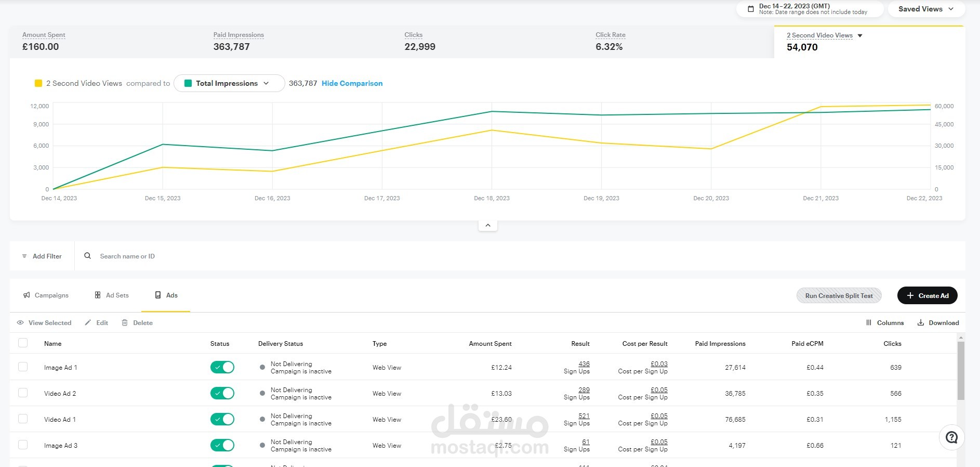Click the calendar icon beside the date range
The width and height of the screenshot is (980, 467).
(x=750, y=9)
